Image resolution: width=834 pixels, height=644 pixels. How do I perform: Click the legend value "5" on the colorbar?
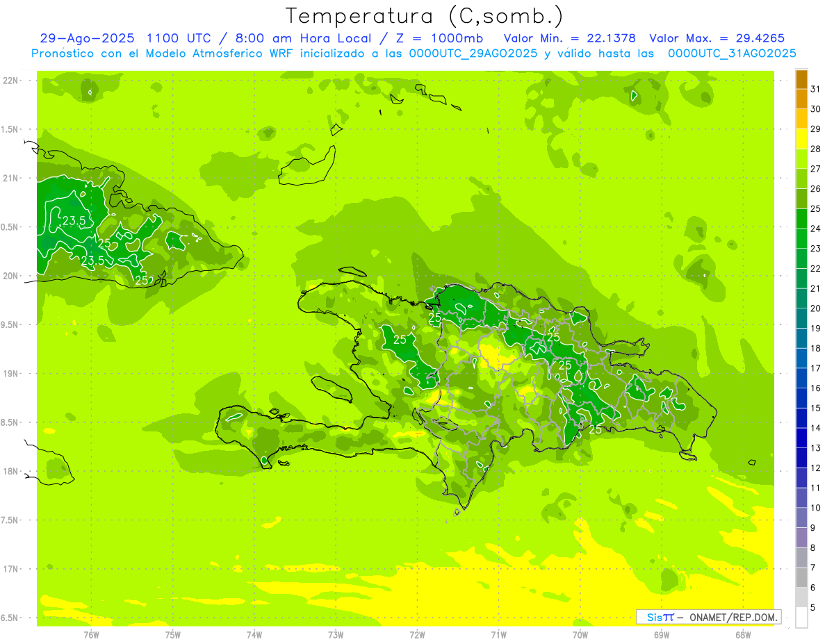[813, 608]
